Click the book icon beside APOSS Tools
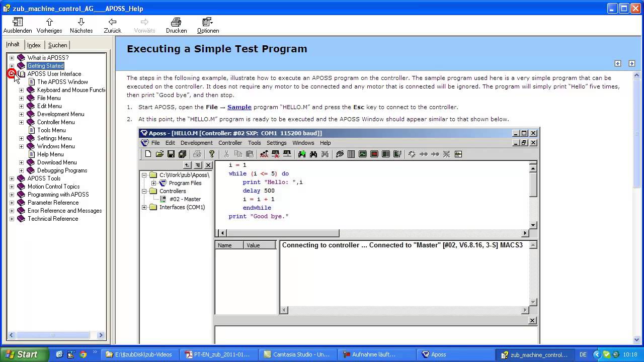 click(21, 178)
